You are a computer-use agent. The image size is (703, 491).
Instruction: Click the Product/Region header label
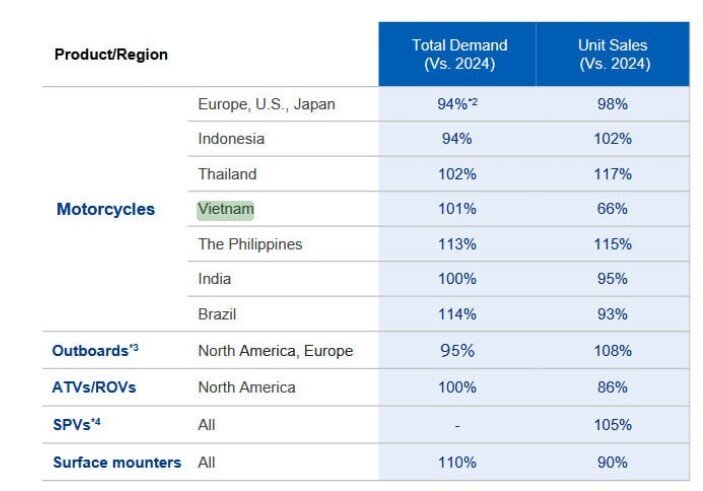111,54
